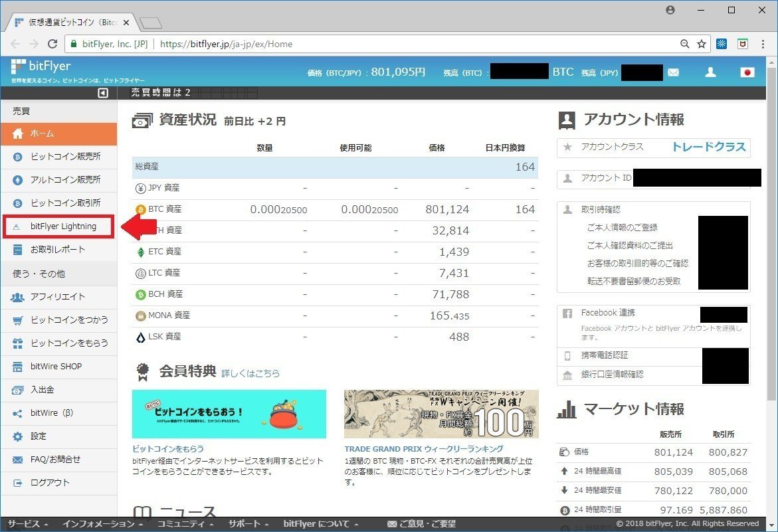This screenshot has width=778, height=532.
Task: Open the アフィリエイト page
Action: pos(58,297)
